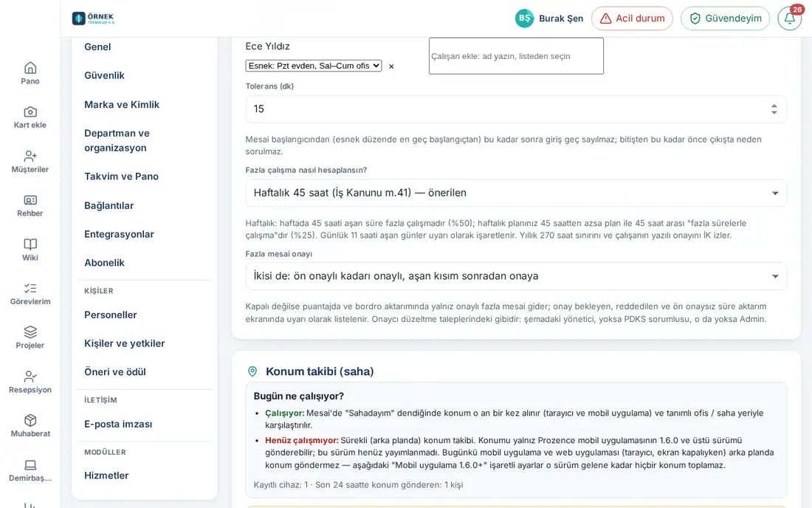Focus the Çalışan ekle search field

(516, 56)
